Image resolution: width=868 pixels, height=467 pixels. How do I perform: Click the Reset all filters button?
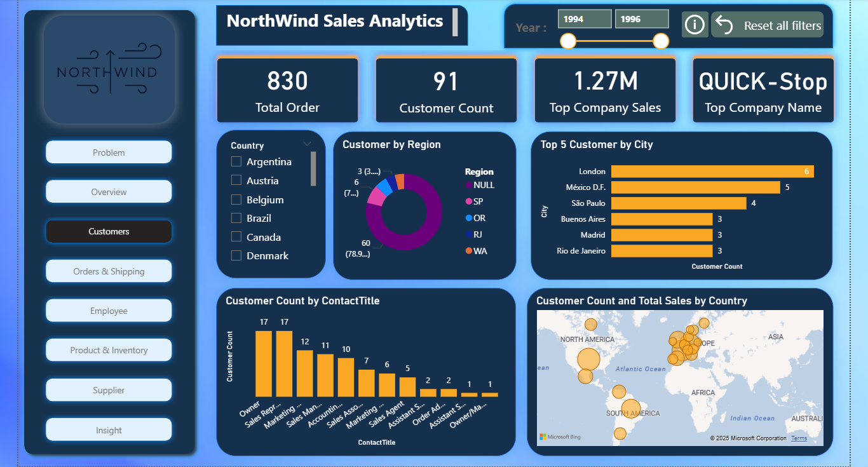click(767, 25)
